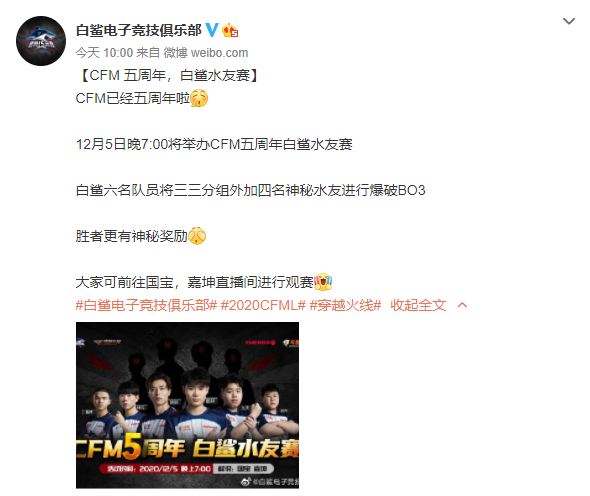Click the emoji after 胜者更有神秘奖励
This screenshot has height=496, width=590.
197,236
